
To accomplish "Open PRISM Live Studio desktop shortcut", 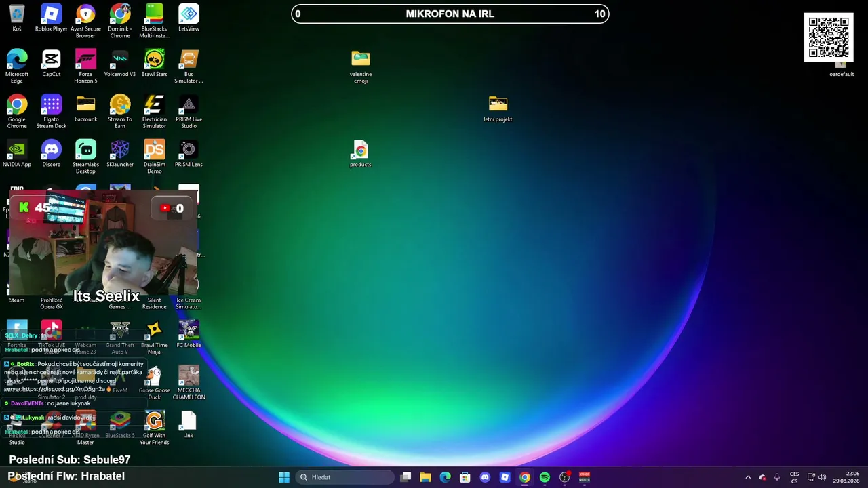I will (x=189, y=112).
